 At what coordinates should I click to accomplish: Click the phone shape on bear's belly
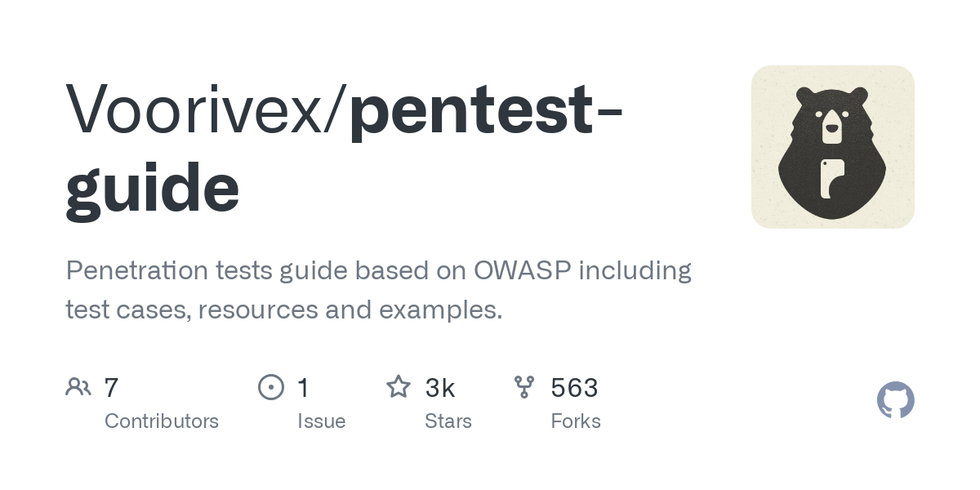[832, 179]
